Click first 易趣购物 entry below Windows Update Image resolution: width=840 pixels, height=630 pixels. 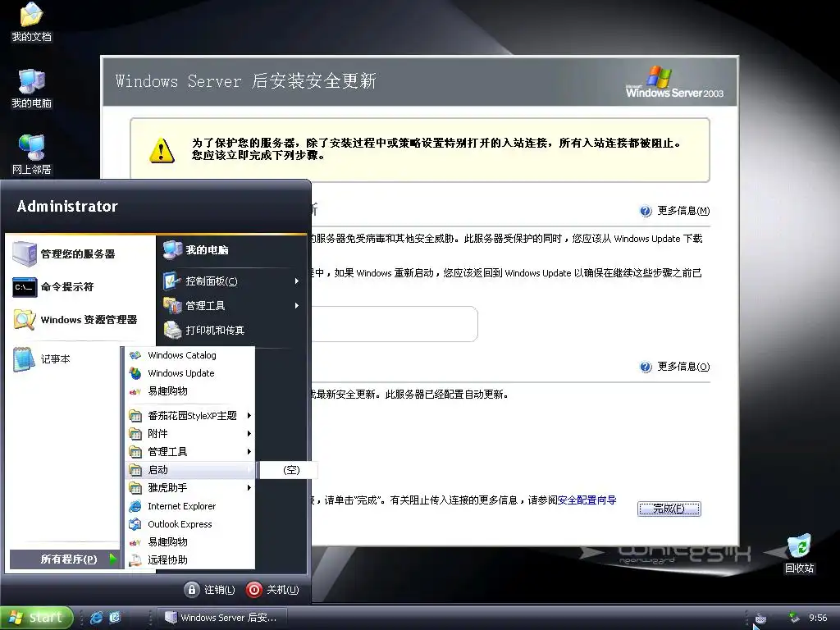pos(189,391)
